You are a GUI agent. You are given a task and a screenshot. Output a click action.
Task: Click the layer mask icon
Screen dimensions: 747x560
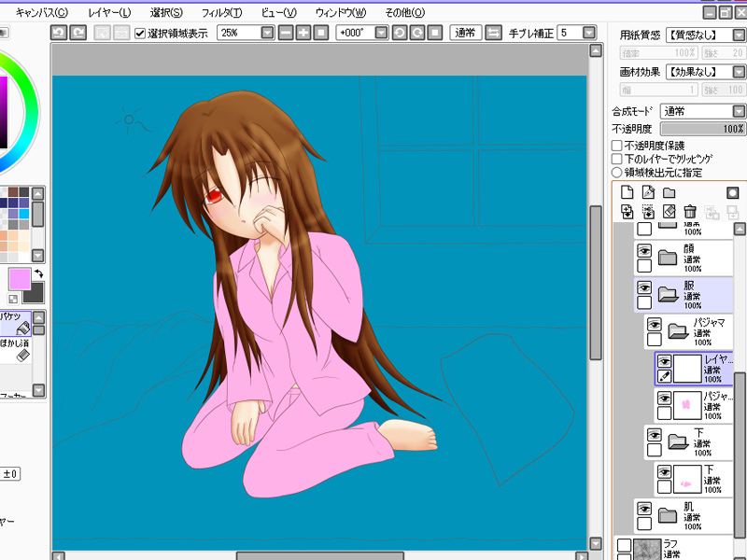coord(732,192)
